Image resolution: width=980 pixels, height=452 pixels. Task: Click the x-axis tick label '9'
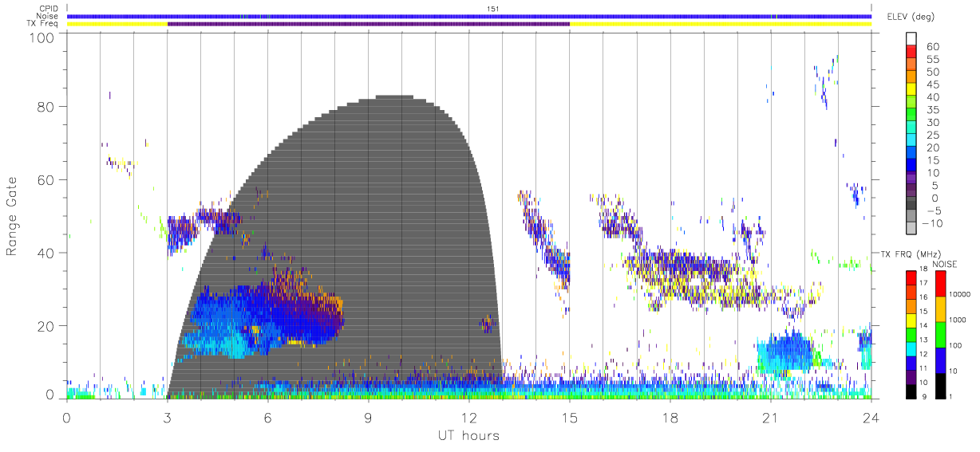click(369, 418)
